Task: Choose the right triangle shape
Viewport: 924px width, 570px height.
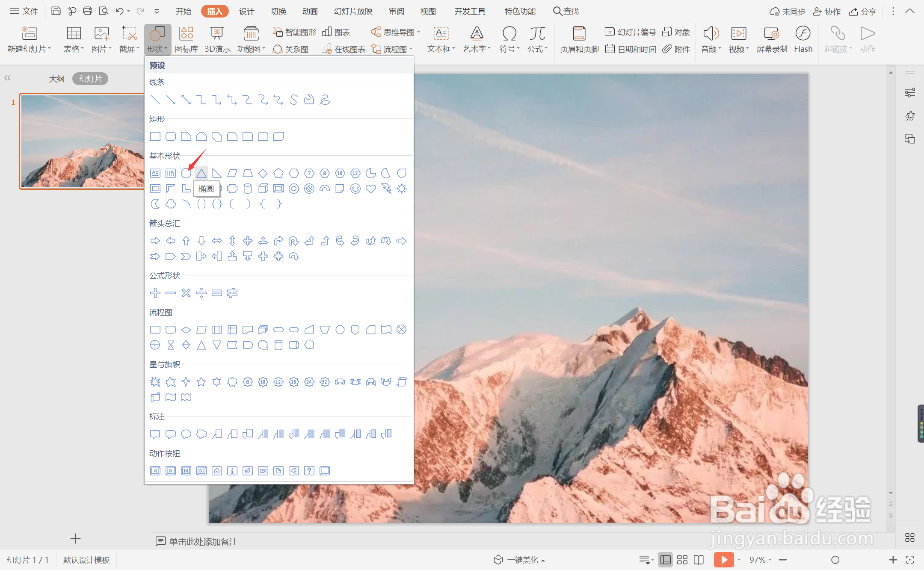Action: point(217,173)
